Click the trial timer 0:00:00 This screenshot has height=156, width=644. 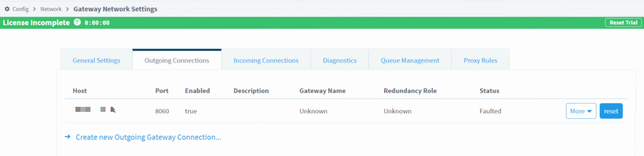[x=97, y=23]
